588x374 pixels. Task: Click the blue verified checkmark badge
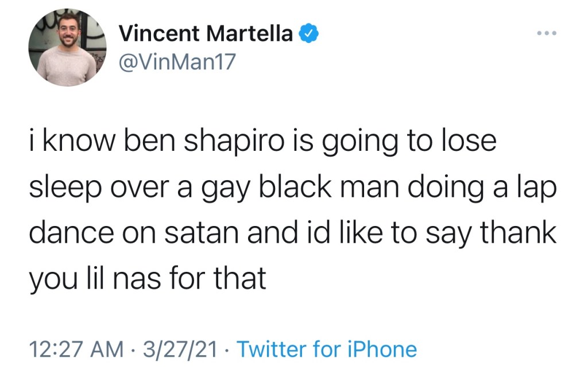tap(309, 34)
